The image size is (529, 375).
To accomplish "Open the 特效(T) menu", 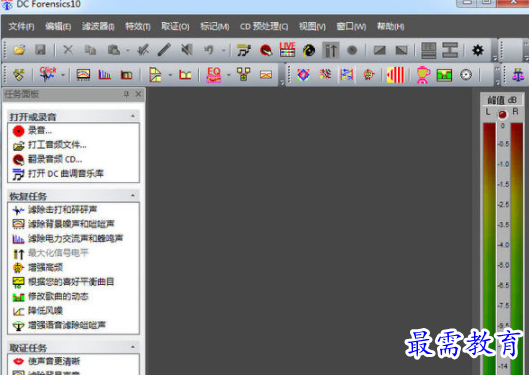I will point(138,26).
